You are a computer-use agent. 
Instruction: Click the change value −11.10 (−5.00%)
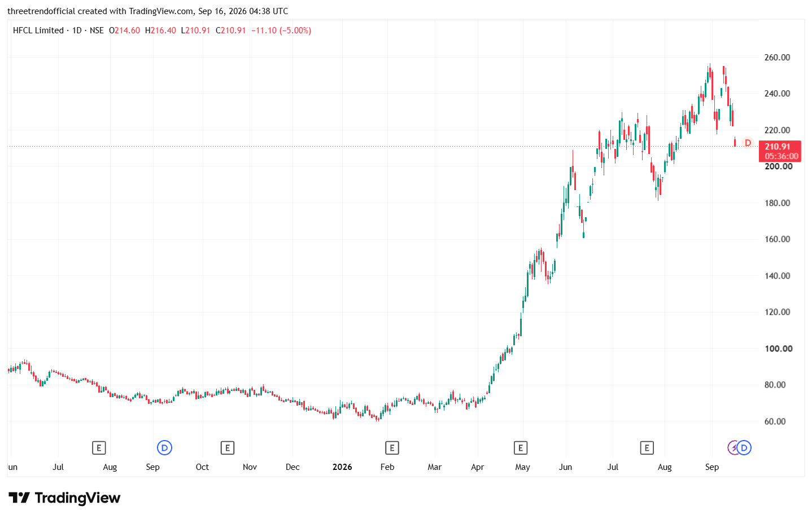[281, 30]
